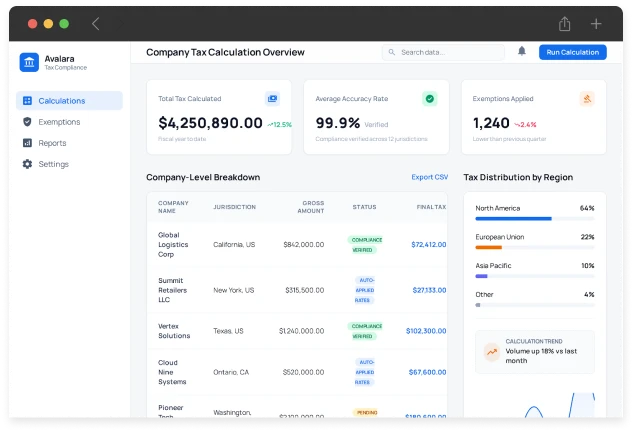Add new tab with plus icon

point(596,24)
